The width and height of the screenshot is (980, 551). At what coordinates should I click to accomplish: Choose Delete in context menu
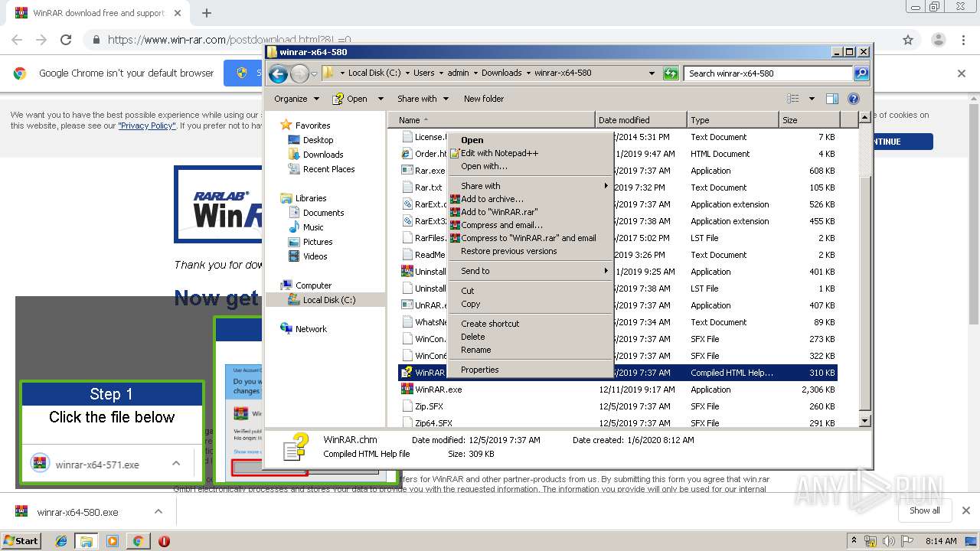click(530, 337)
